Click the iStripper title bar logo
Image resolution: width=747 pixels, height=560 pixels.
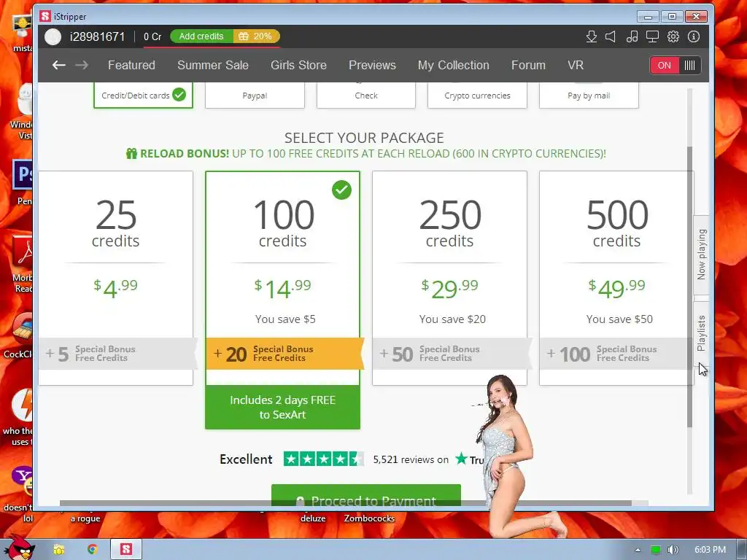click(45, 16)
